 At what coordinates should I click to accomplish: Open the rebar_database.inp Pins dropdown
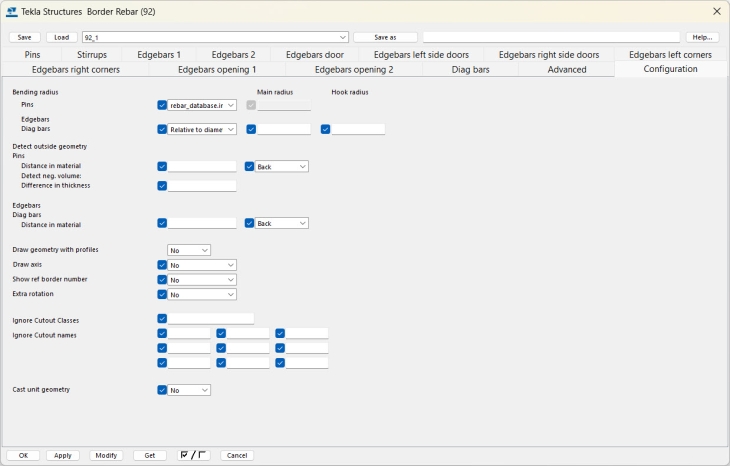[202, 105]
